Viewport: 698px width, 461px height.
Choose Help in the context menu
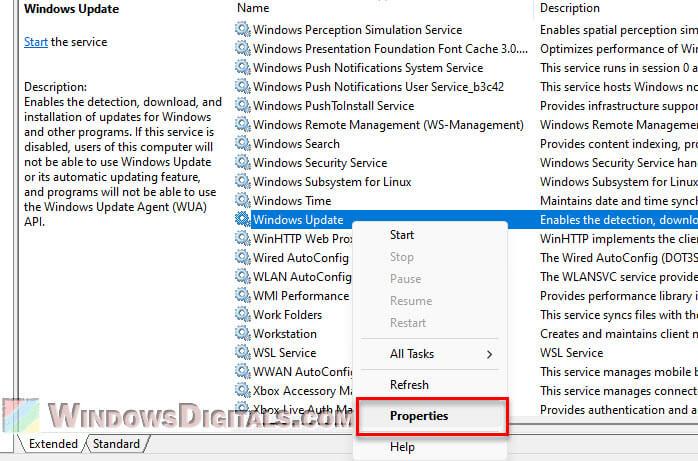(x=402, y=446)
